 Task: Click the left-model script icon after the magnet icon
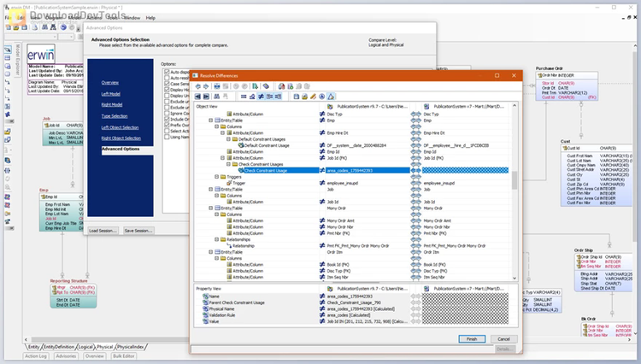[291, 86]
